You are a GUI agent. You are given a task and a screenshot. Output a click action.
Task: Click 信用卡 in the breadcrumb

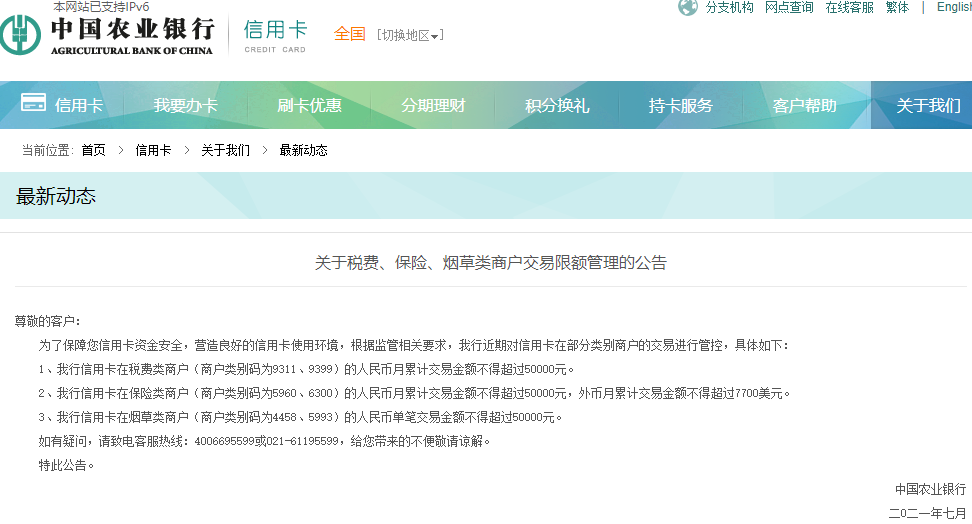[153, 150]
